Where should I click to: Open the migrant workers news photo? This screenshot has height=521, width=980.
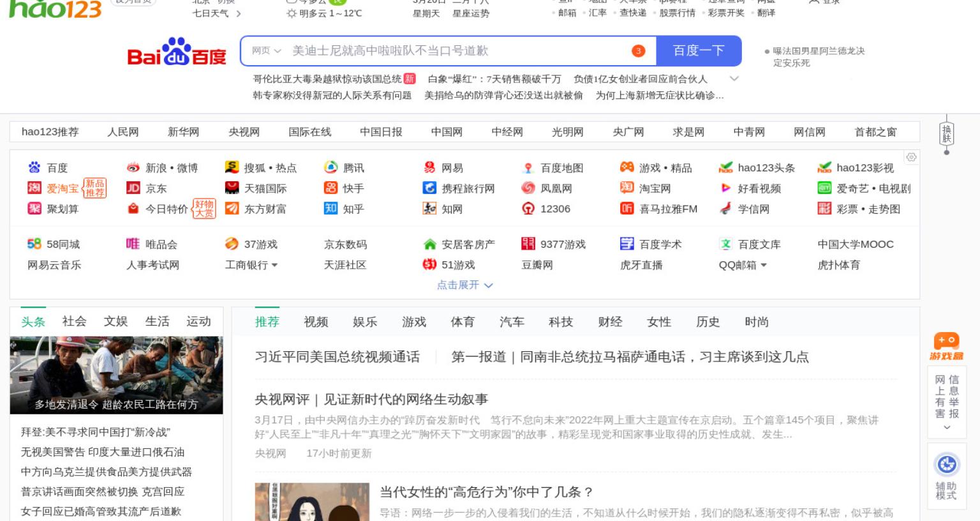coord(116,375)
